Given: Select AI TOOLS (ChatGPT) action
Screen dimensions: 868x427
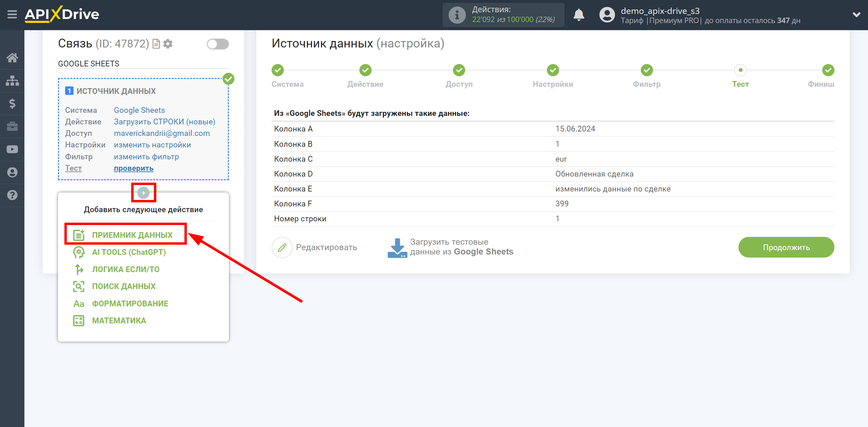Looking at the screenshot, I should (x=129, y=252).
